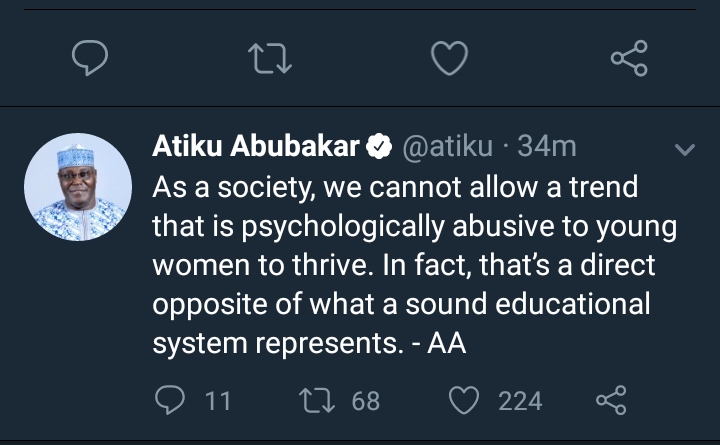This screenshot has width=720, height=445.
Task: Expand the tweet options chevron menu
Action: (685, 150)
